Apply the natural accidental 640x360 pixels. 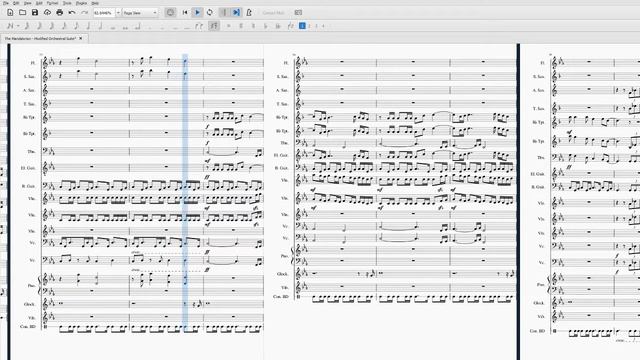pos(253,26)
